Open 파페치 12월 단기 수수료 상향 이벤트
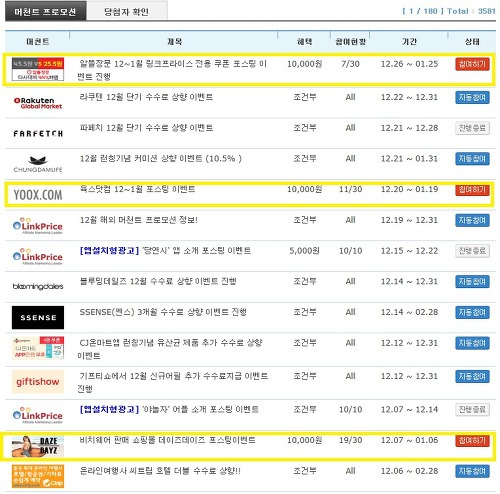This screenshot has height=494, width=500. tap(146, 128)
